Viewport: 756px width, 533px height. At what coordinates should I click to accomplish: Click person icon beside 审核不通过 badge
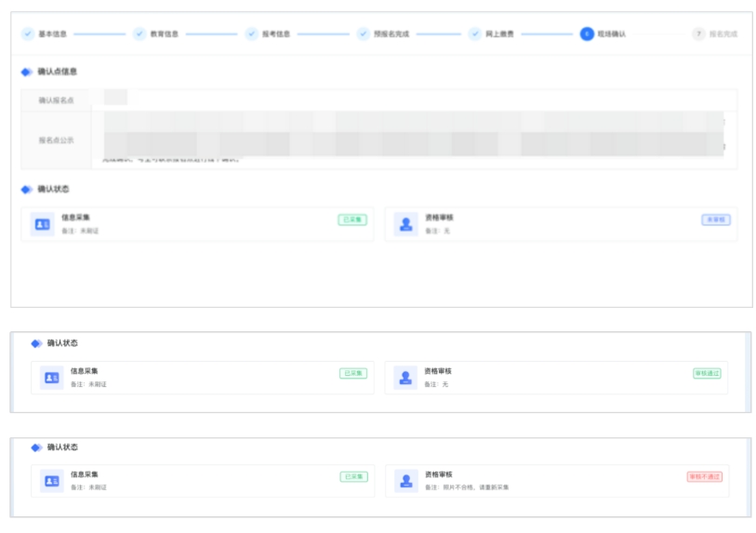tap(405, 481)
